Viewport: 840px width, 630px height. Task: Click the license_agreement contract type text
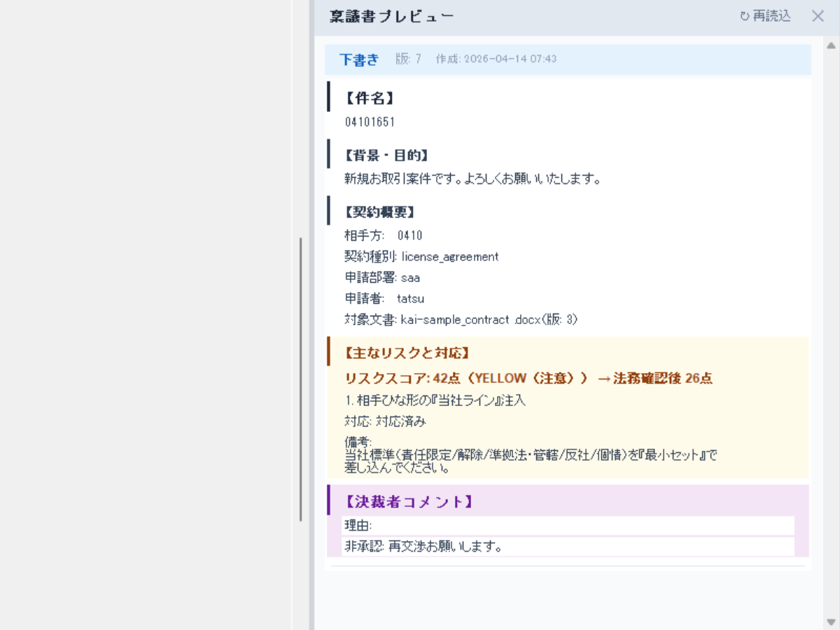(449, 256)
